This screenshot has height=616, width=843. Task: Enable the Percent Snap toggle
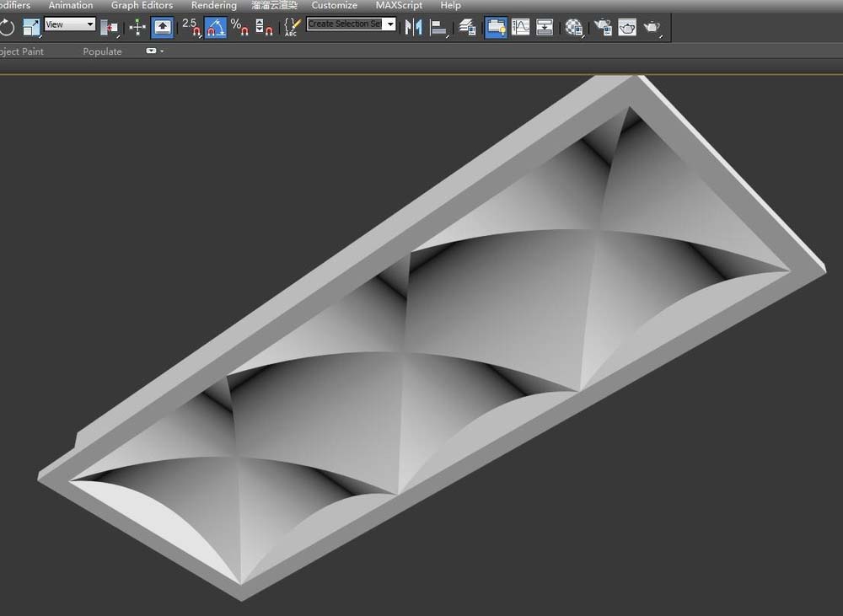pos(239,27)
